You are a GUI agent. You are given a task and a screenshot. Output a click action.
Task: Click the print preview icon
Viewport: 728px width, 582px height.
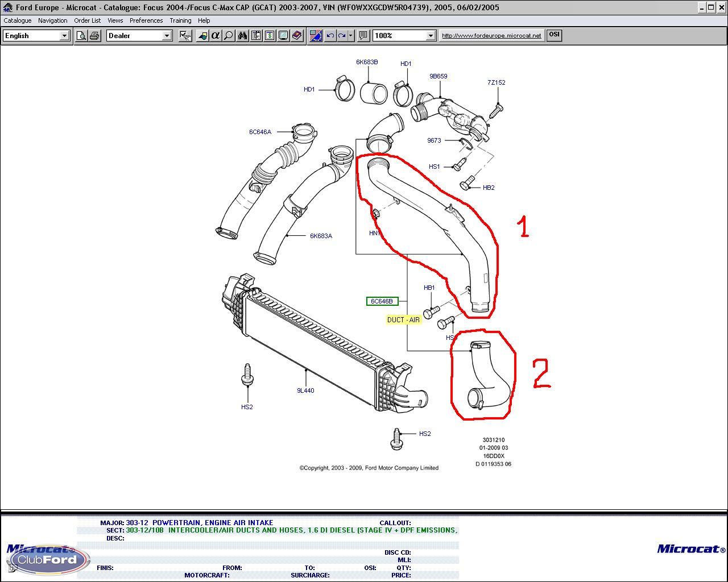pyautogui.click(x=81, y=35)
